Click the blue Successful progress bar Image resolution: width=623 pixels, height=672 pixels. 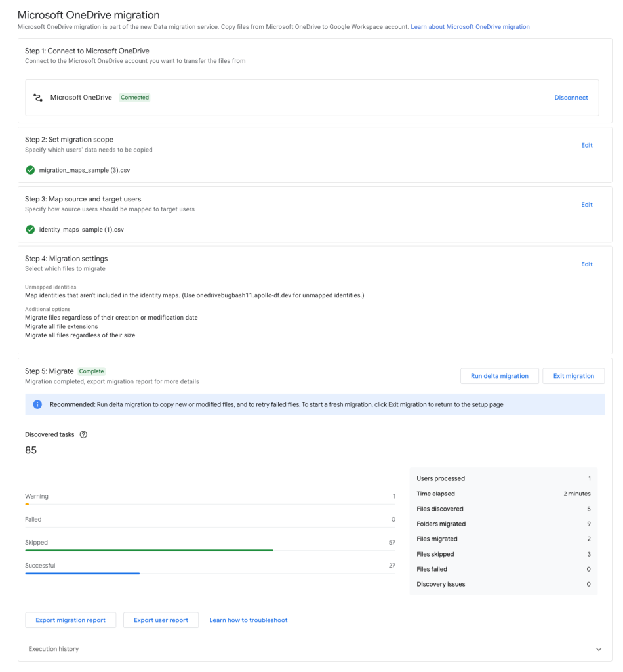tap(83, 573)
